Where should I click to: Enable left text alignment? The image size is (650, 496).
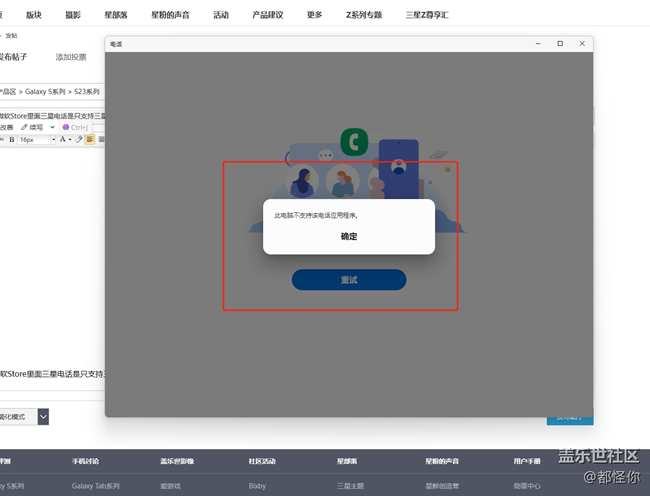click(x=90, y=140)
